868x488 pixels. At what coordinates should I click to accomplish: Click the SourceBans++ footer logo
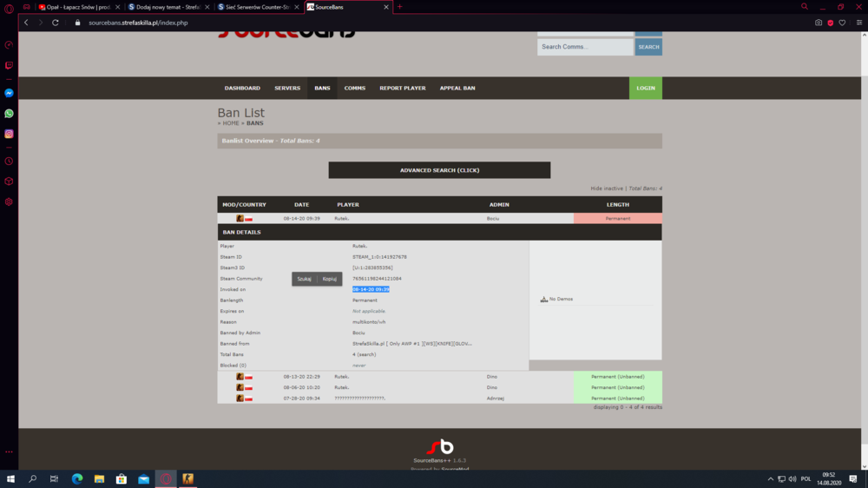tap(440, 446)
